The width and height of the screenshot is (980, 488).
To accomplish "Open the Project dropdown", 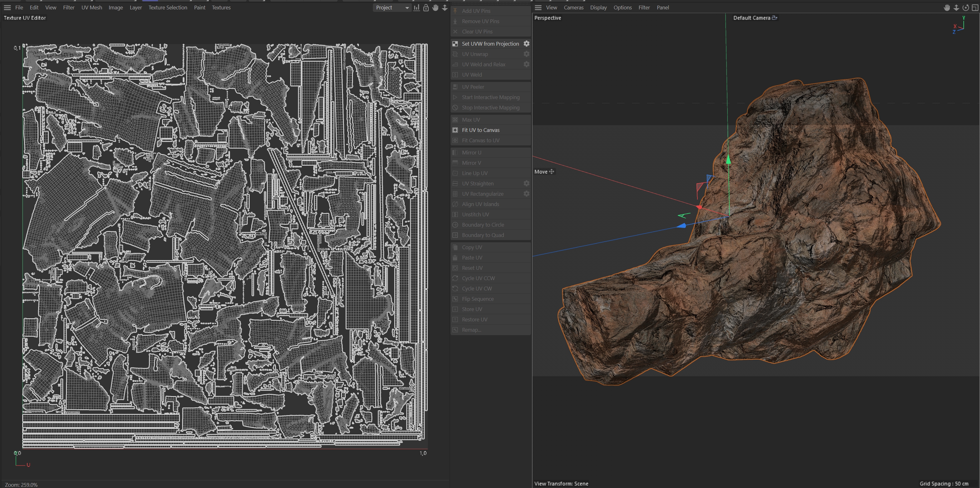I will pyautogui.click(x=392, y=8).
